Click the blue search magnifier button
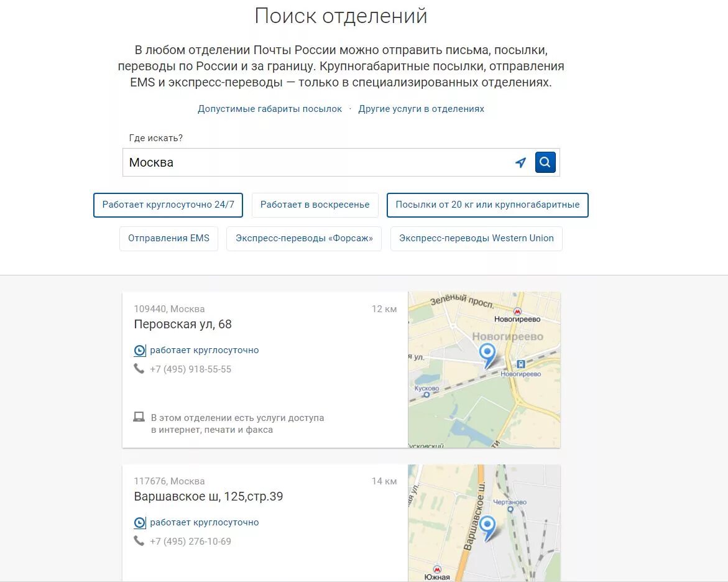This screenshot has width=728, height=582. click(545, 162)
